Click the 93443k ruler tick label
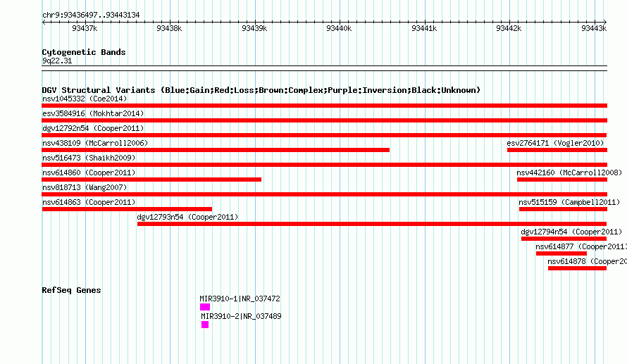 point(594,28)
